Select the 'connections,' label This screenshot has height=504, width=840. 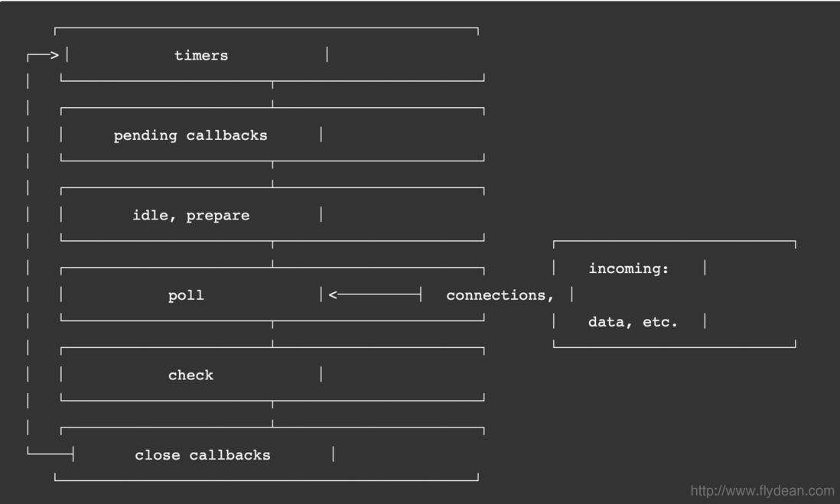pos(500,295)
